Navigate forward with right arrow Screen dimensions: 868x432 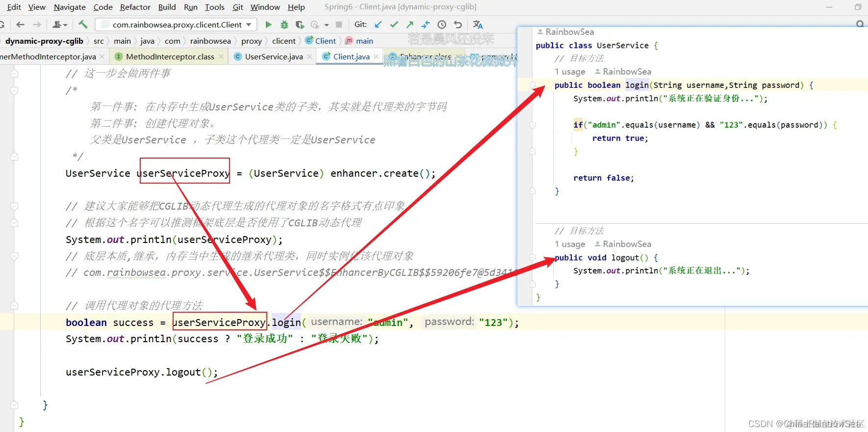(37, 25)
